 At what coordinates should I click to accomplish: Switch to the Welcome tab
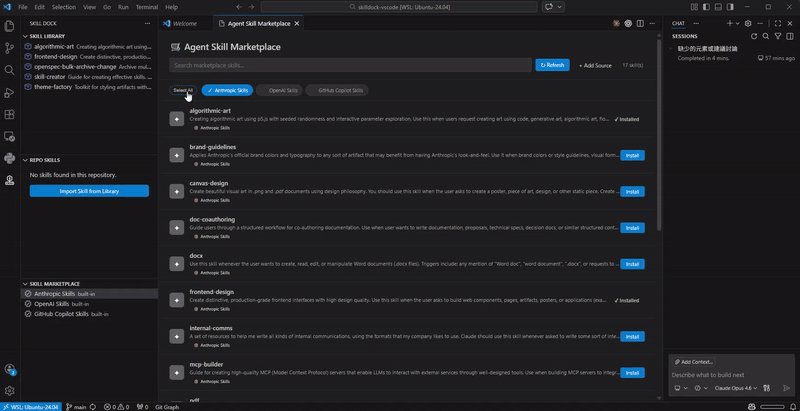pyautogui.click(x=185, y=23)
